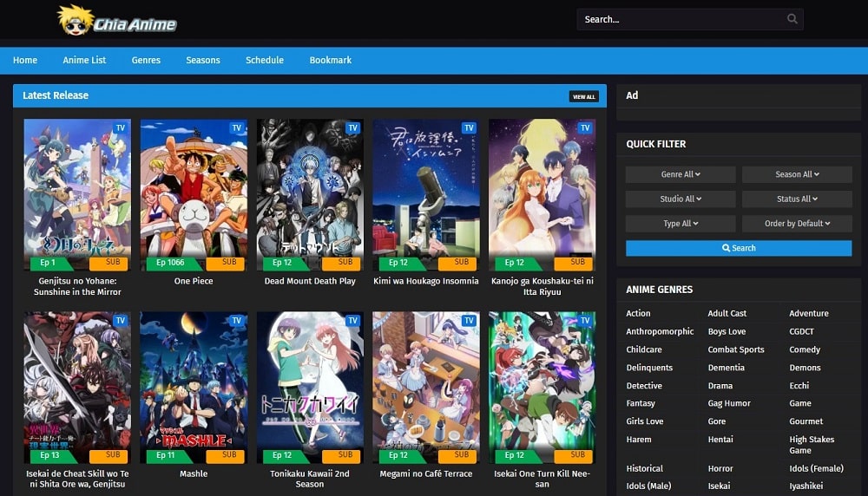Viewport: 868px width, 496px height.
Task: Open the Kanojo ga Koushaku-tei poster
Action: point(542,194)
